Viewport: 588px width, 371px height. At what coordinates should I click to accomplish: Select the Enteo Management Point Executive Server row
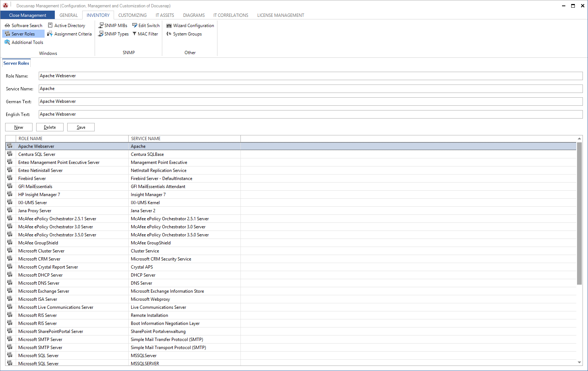[x=291, y=162]
